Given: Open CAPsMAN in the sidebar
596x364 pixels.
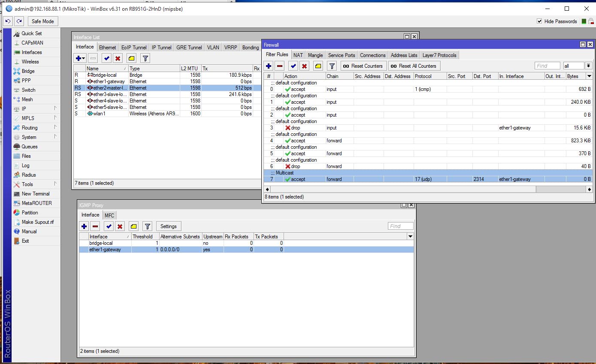Looking at the screenshot, I should click(x=32, y=43).
